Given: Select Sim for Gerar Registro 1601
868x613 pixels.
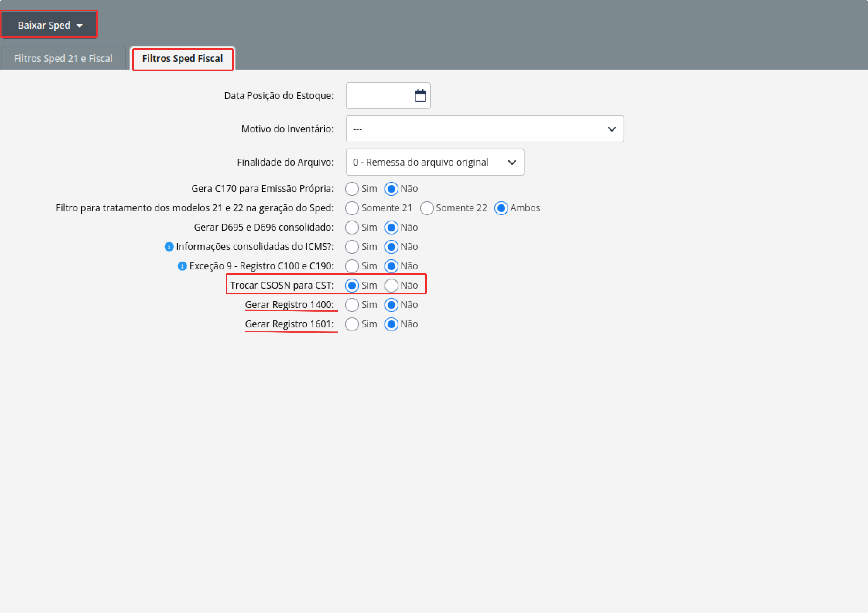Looking at the screenshot, I should coord(352,324).
